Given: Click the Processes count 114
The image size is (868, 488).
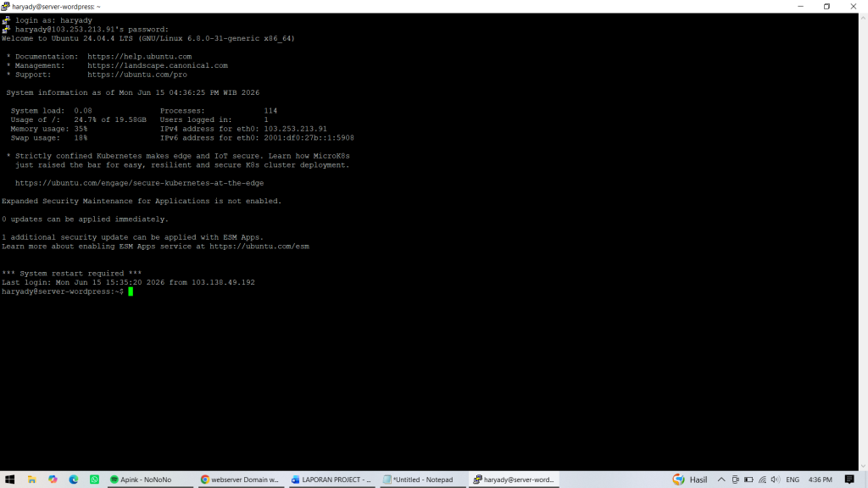Looking at the screenshot, I should [270, 111].
